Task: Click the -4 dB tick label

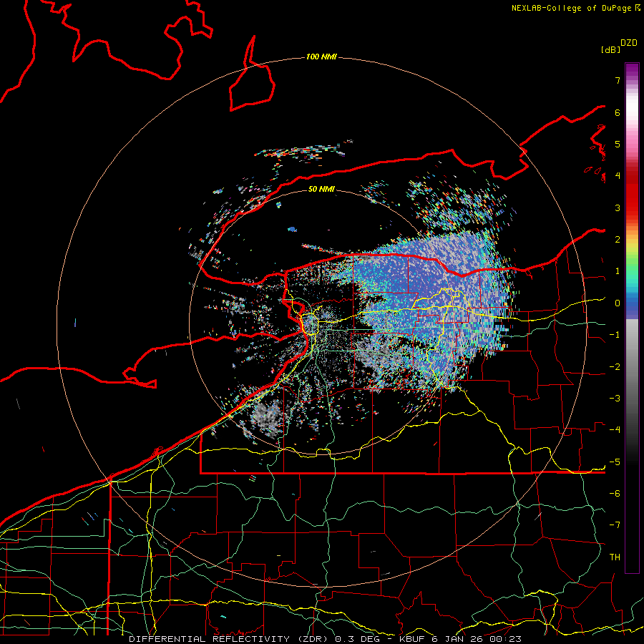Action: [x=615, y=430]
